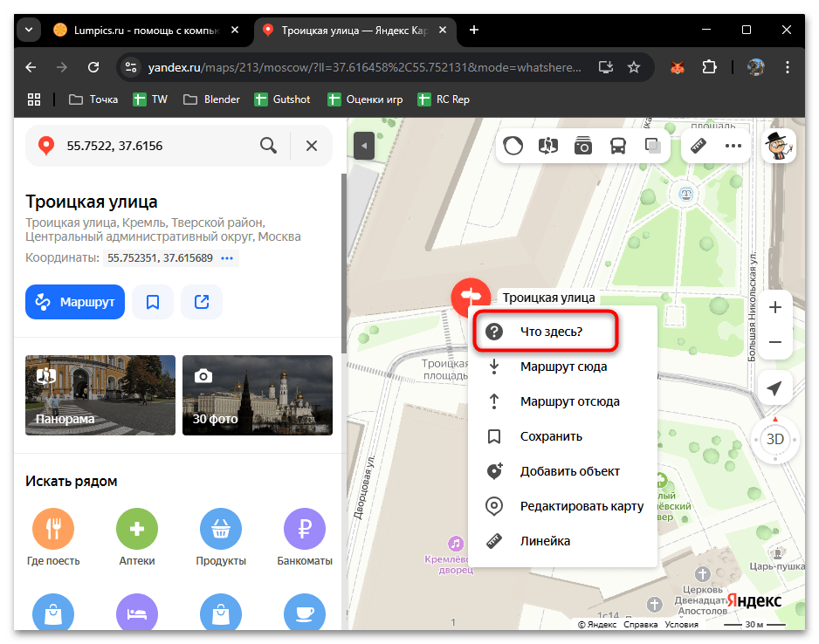
Task: Zoom in the map with plus button
Action: [775, 307]
